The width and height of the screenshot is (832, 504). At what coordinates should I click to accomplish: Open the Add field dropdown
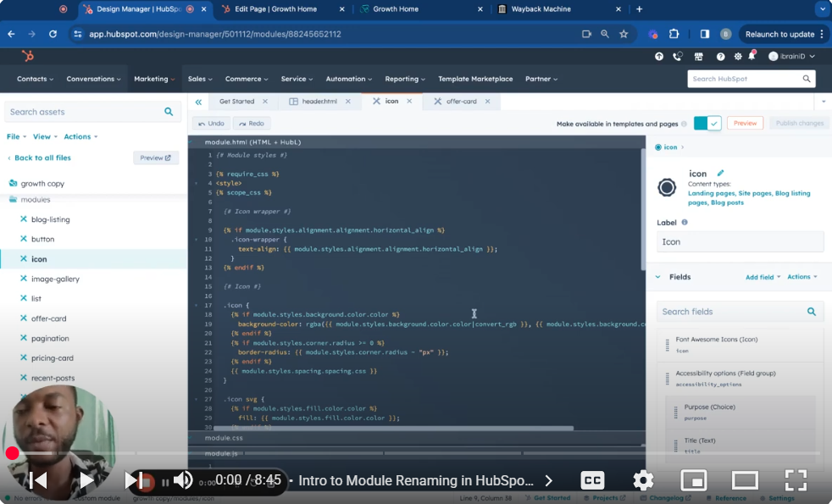tap(763, 277)
